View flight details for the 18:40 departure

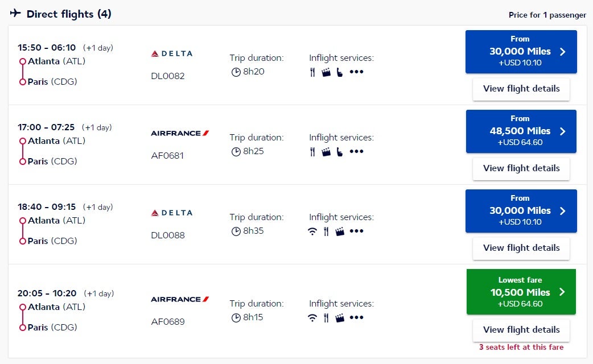pos(521,248)
